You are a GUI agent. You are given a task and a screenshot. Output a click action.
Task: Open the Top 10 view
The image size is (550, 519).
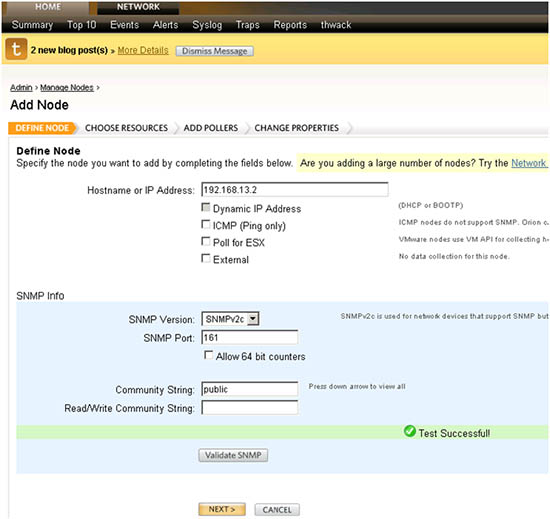(x=81, y=25)
